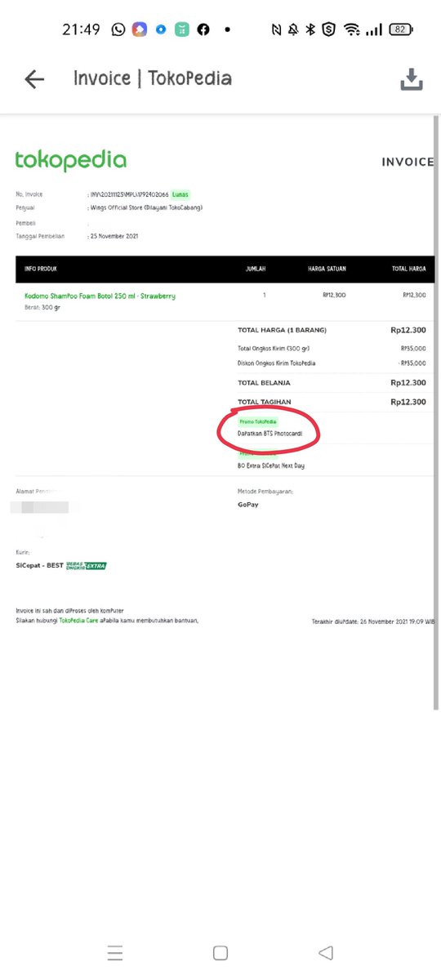Go home via the square navigation button
Screen dimensions: 441x980
click(x=220, y=952)
